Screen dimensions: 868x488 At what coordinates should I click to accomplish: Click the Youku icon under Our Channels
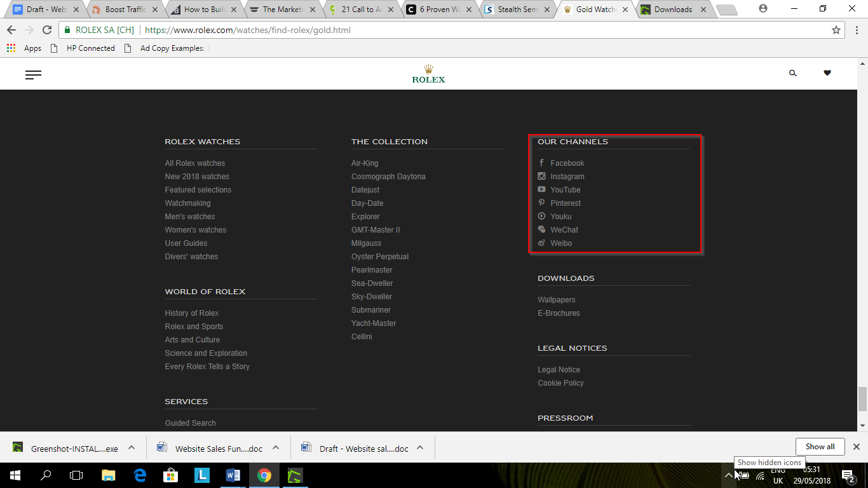coord(541,217)
